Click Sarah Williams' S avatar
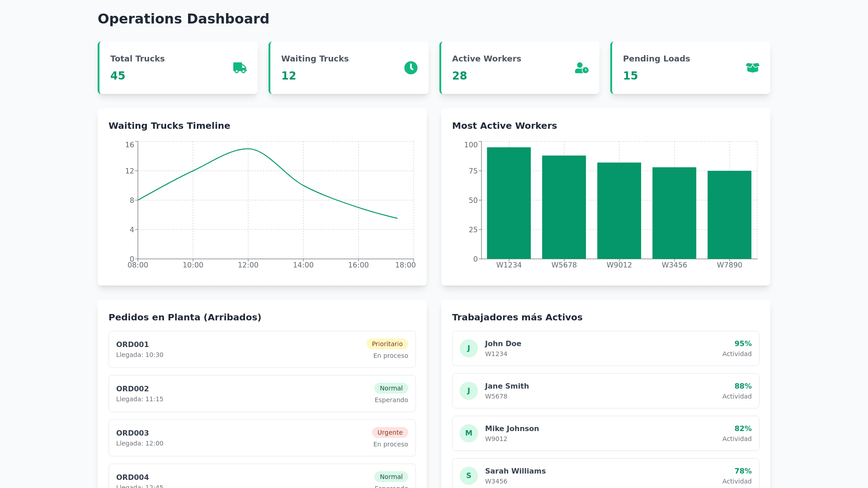Screen dimensions: 868x488 468,476
